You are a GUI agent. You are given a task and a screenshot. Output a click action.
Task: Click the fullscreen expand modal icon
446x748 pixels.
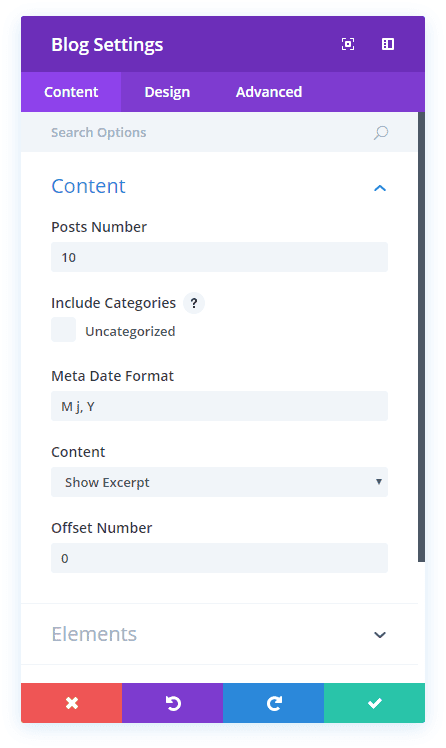pos(348,44)
